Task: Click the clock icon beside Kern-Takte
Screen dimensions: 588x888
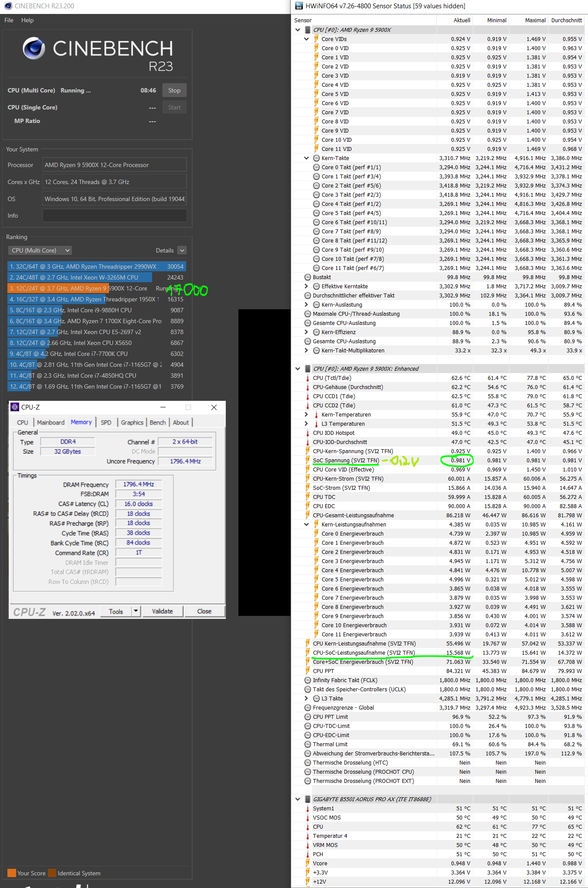Action: click(x=316, y=158)
